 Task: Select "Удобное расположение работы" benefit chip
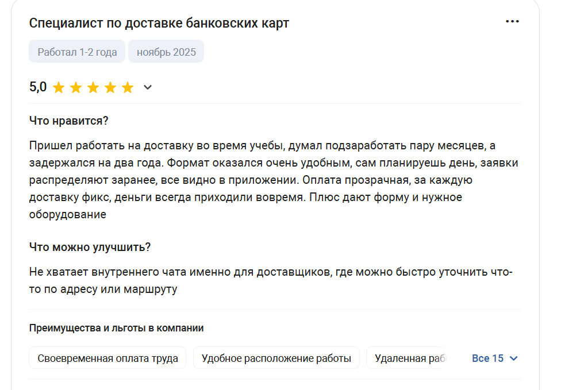click(276, 358)
